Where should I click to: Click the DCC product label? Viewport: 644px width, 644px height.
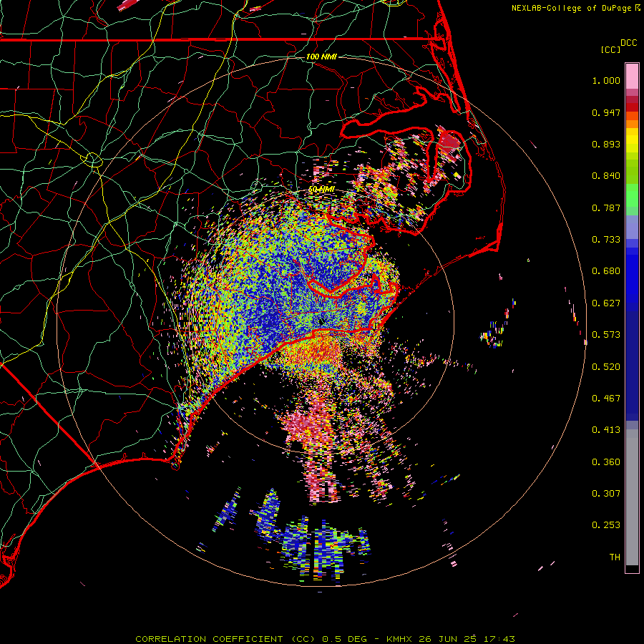click(x=628, y=43)
